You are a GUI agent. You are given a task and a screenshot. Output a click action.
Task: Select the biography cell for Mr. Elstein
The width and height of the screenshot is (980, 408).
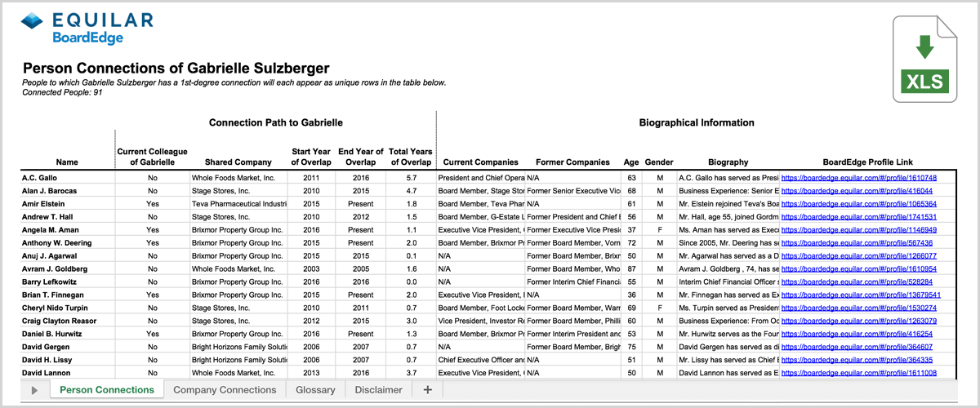[x=728, y=203]
